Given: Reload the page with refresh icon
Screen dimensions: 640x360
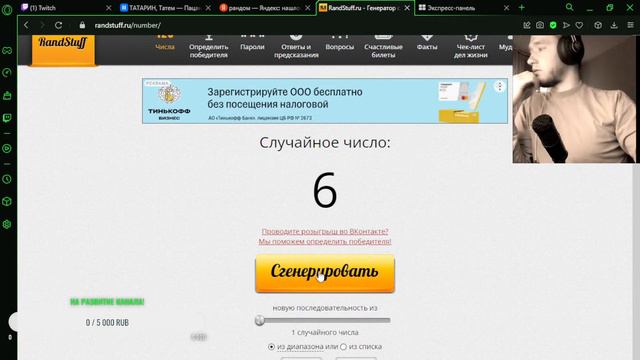Looking at the screenshot, I should pos(58,25).
